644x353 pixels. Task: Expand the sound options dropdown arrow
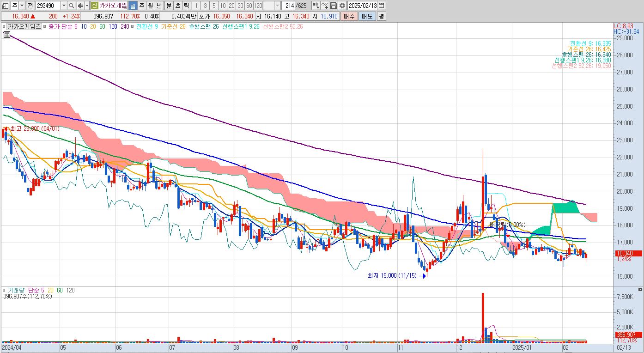click(87, 6)
